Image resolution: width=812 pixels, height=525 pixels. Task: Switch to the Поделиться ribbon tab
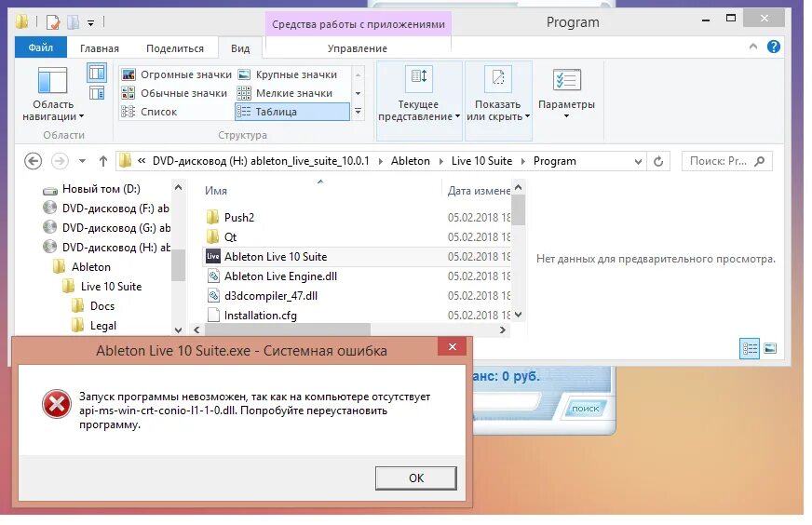[175, 48]
